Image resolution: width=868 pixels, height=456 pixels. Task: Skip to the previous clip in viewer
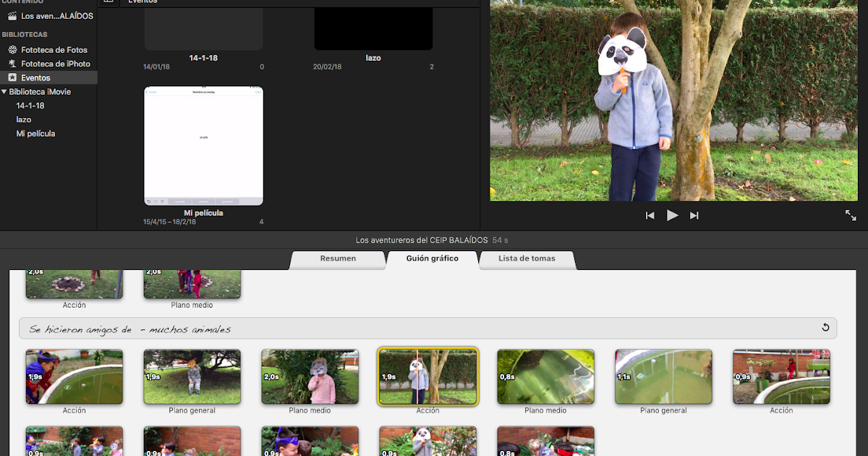650,215
